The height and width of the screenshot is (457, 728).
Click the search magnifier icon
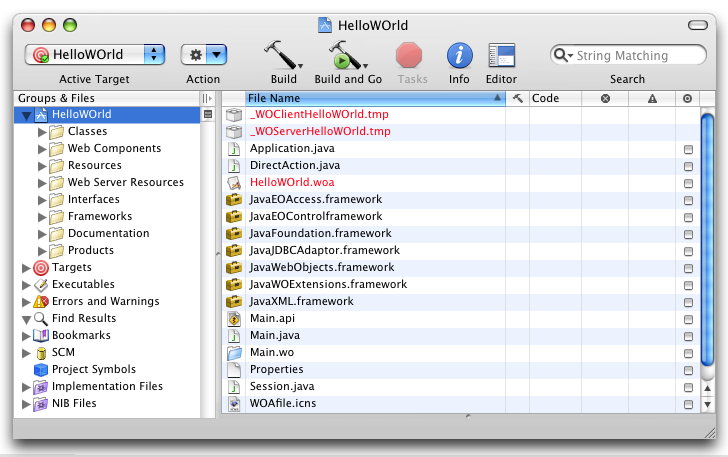click(x=560, y=55)
